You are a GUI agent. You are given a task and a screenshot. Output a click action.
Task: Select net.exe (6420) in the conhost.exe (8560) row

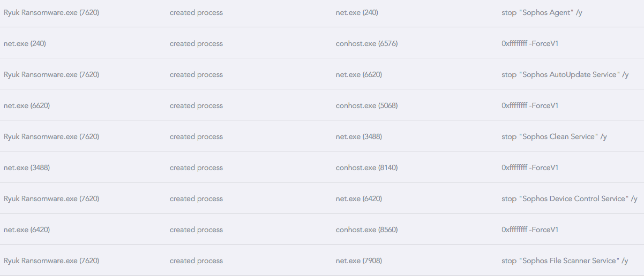(27, 229)
